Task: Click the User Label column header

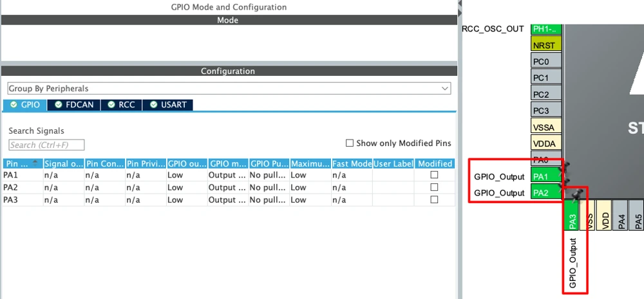Action: click(393, 164)
